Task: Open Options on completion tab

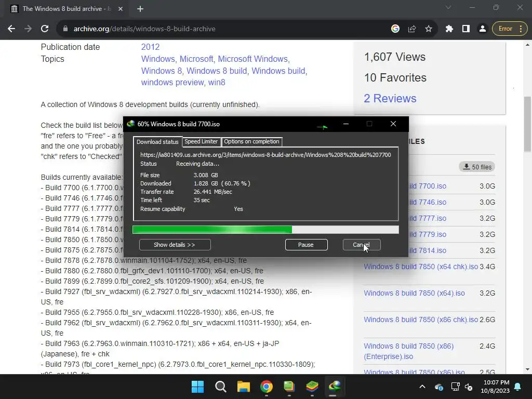Action: pos(251,141)
